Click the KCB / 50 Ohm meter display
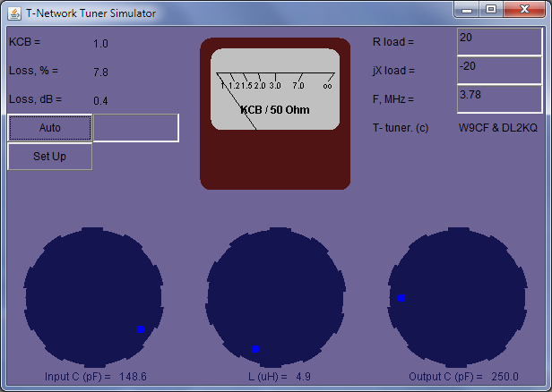 pyautogui.click(x=275, y=89)
